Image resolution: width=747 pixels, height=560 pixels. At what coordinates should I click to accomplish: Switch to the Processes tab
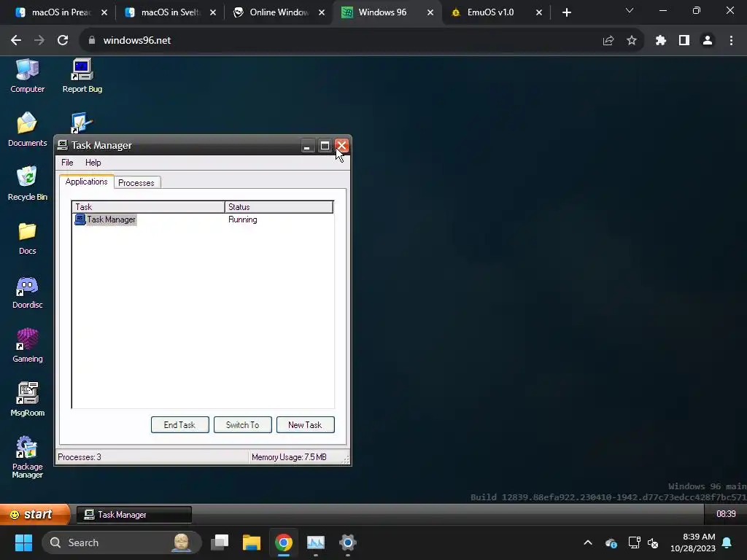[x=136, y=183]
